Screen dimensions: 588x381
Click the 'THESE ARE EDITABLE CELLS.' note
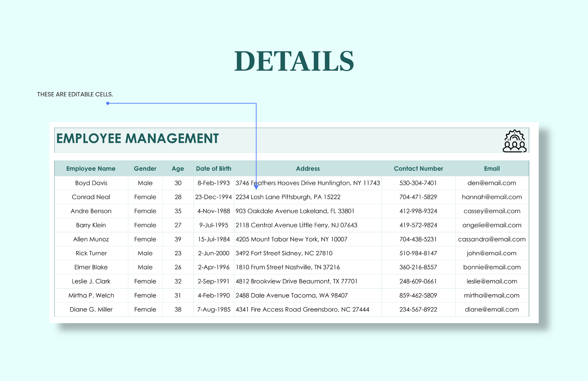[x=75, y=94]
